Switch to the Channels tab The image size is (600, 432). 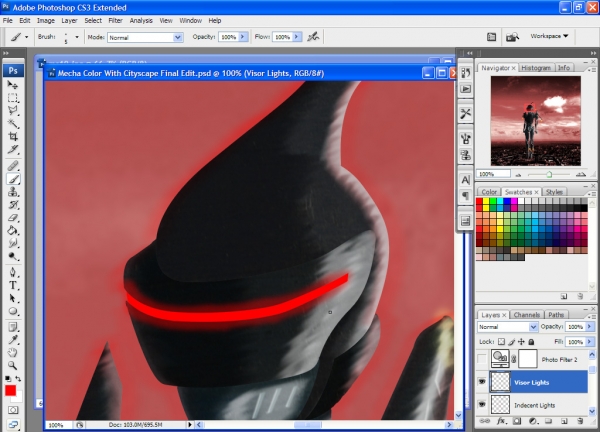pyautogui.click(x=527, y=315)
